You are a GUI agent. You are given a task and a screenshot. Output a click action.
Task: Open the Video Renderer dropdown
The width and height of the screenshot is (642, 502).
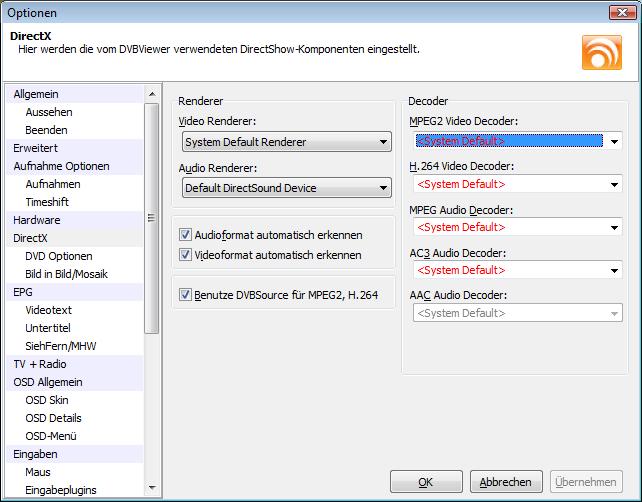click(287, 142)
